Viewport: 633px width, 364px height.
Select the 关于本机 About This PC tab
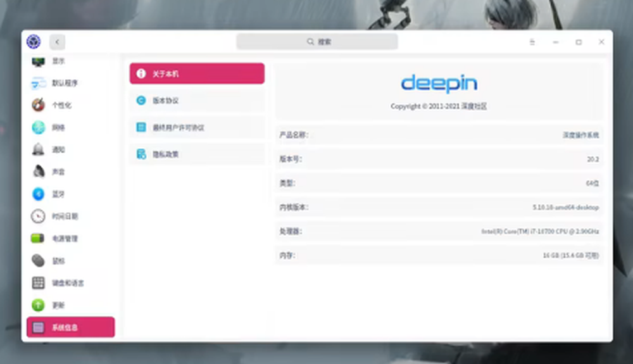coord(197,73)
